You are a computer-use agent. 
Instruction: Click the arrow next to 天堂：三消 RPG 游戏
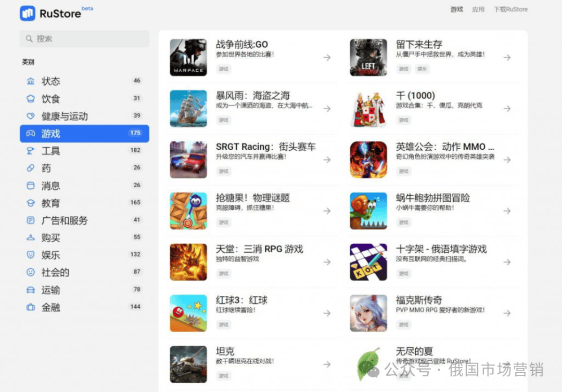(327, 262)
